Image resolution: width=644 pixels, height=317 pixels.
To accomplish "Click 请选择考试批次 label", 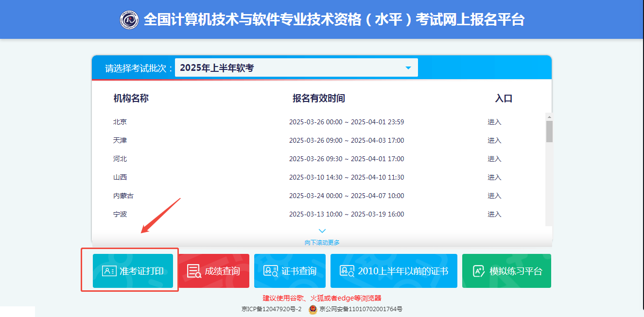I will [139, 68].
